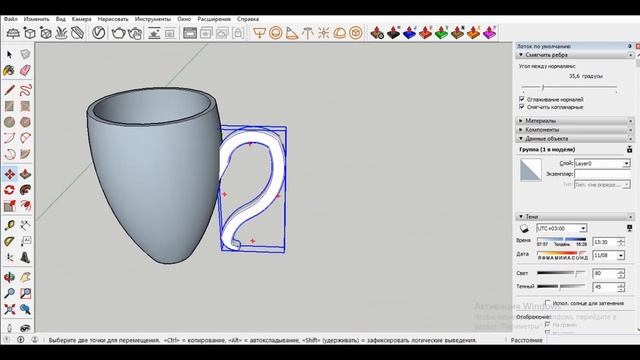Select the Tape Measure tool
The width and height of the screenshot is (640, 360).
(9, 225)
